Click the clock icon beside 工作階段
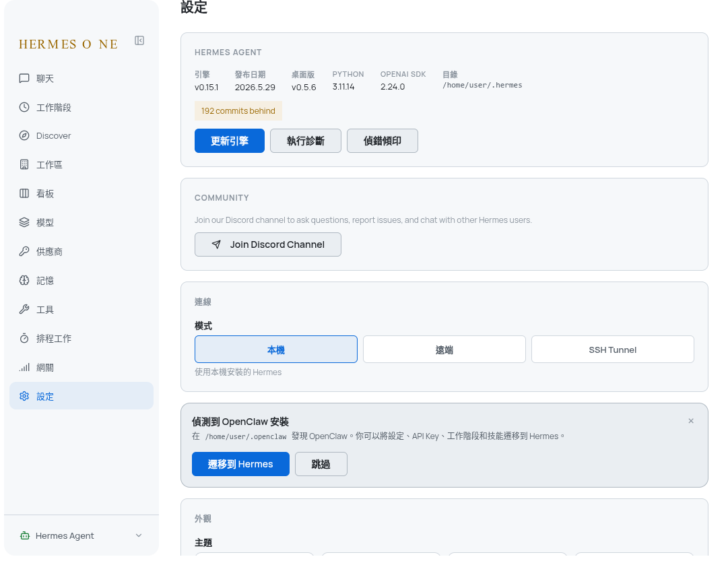 click(x=24, y=107)
